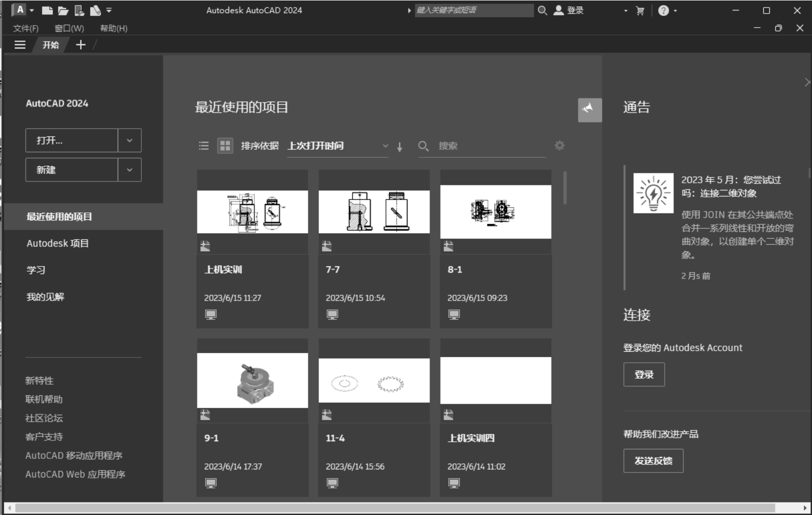The height and width of the screenshot is (515, 812).
Task: Click the announcements megaphone icon
Action: point(589,110)
